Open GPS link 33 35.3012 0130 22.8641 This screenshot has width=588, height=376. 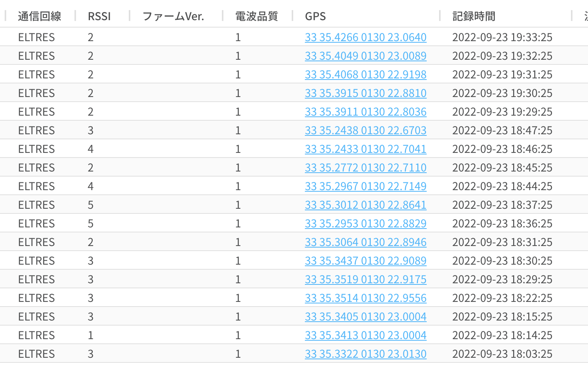pyautogui.click(x=365, y=205)
